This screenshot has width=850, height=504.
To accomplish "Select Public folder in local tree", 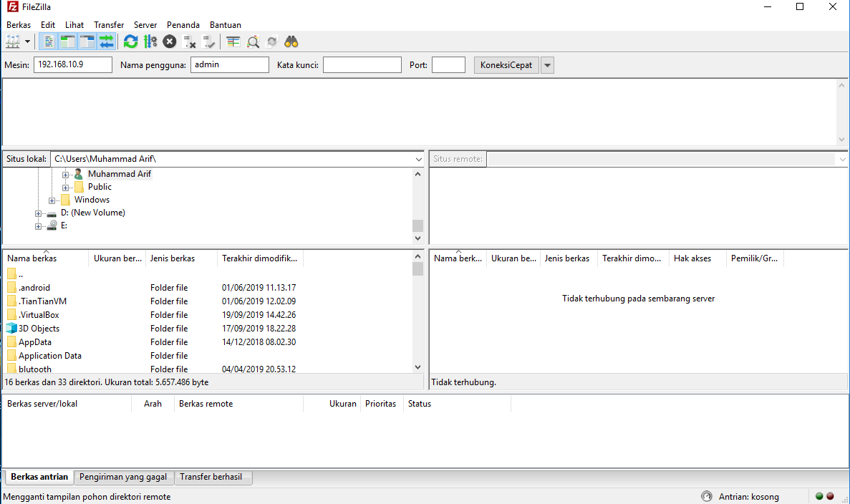I will pyautogui.click(x=100, y=187).
